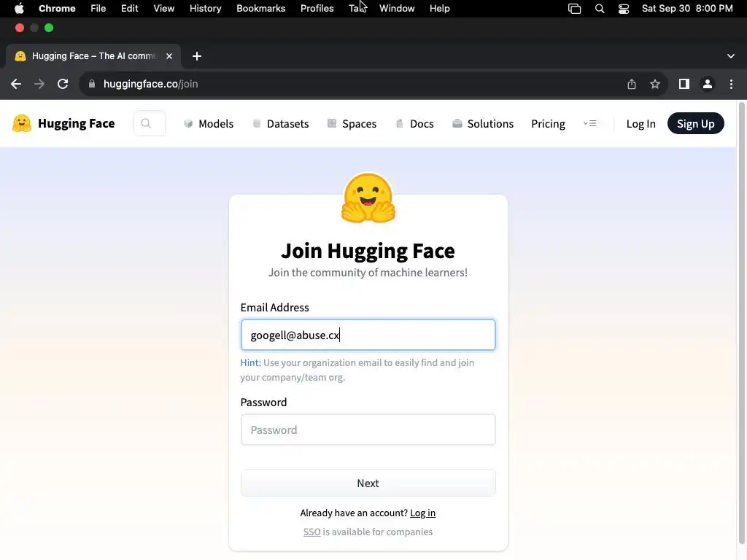
Task: Click the Hugging Face logo
Action: (22, 123)
